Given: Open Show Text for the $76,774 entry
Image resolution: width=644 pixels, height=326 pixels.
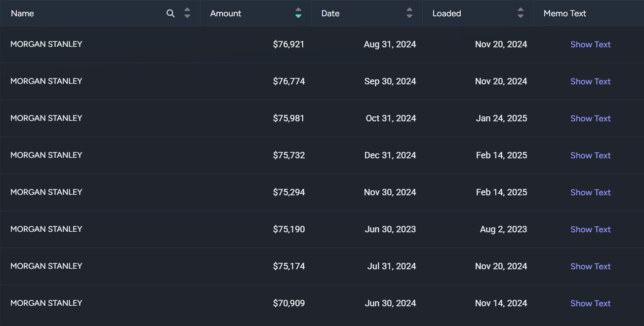Looking at the screenshot, I should pyautogui.click(x=590, y=81).
